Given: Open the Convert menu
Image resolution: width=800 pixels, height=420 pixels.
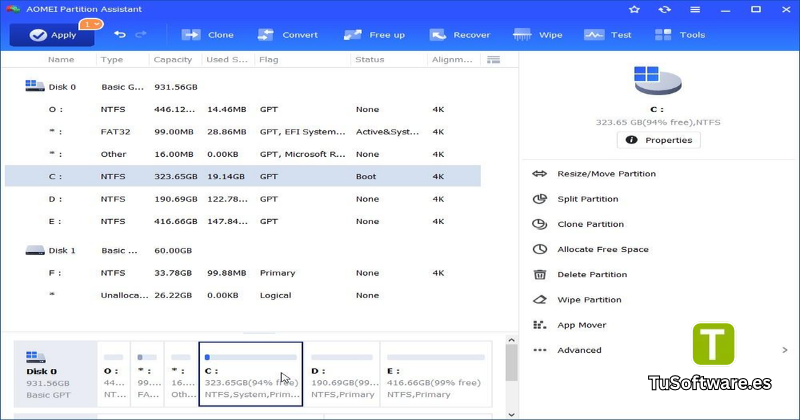Looking at the screenshot, I should tap(287, 35).
